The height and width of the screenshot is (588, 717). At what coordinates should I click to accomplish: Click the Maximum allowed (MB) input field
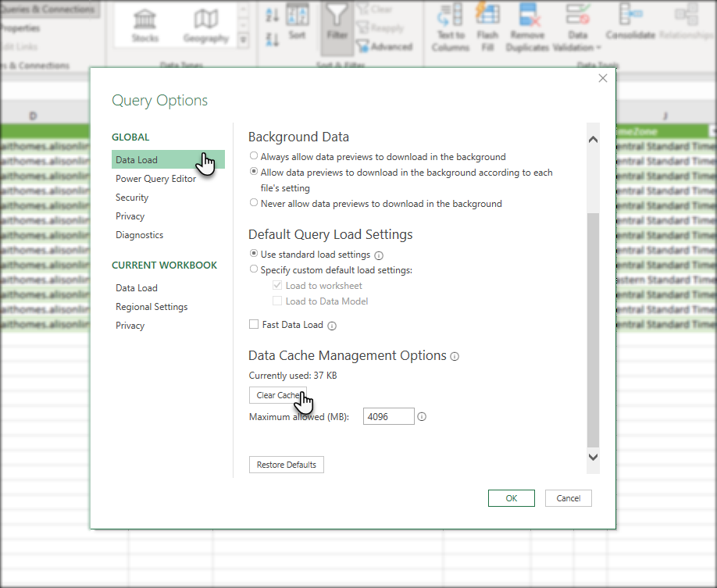pyautogui.click(x=389, y=416)
